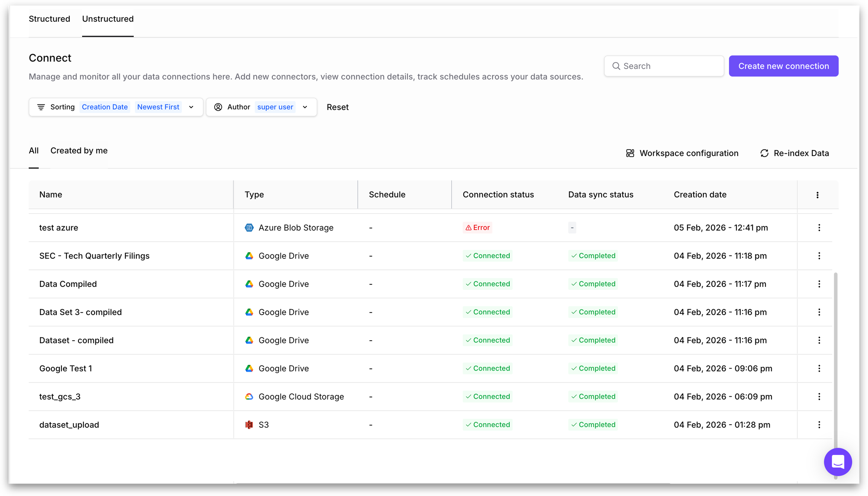This screenshot has height=496, width=868.
Task: Click Create new connection button
Action: pos(783,66)
